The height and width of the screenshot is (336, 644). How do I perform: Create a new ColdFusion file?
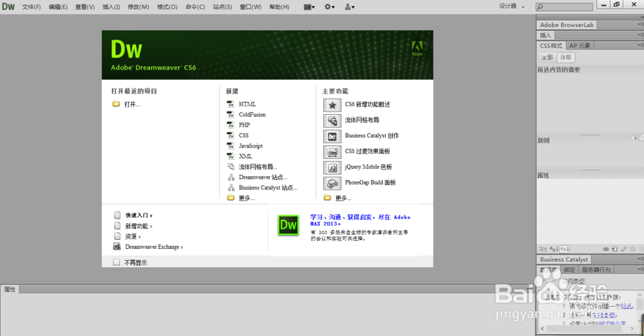point(252,115)
